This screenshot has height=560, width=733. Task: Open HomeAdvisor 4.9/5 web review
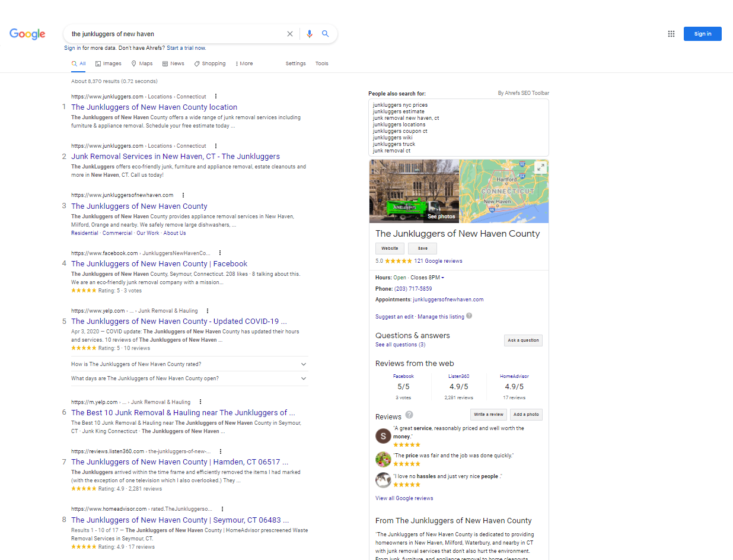(514, 376)
